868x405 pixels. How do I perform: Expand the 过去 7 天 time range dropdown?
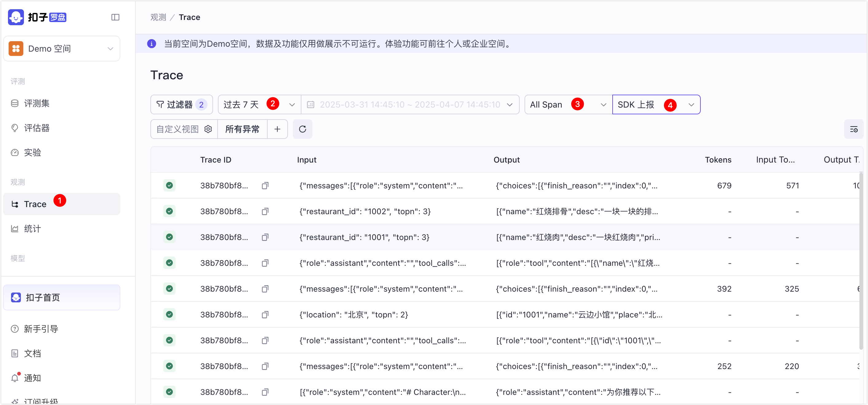259,104
